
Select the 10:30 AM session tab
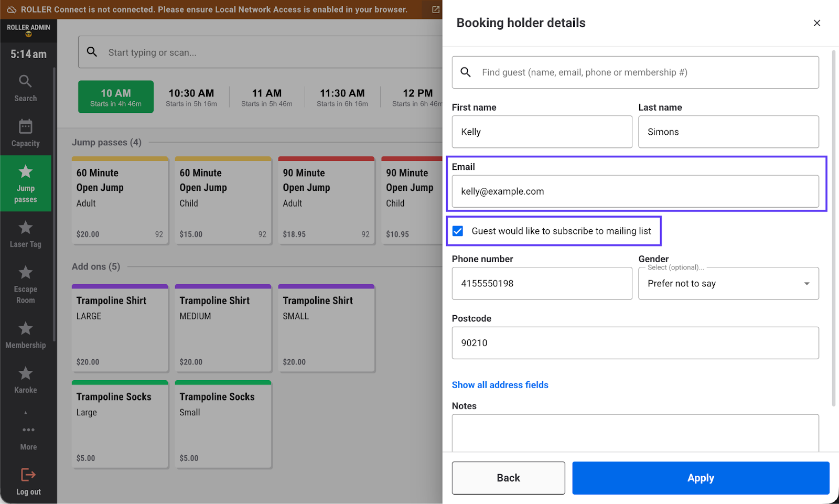[191, 97]
